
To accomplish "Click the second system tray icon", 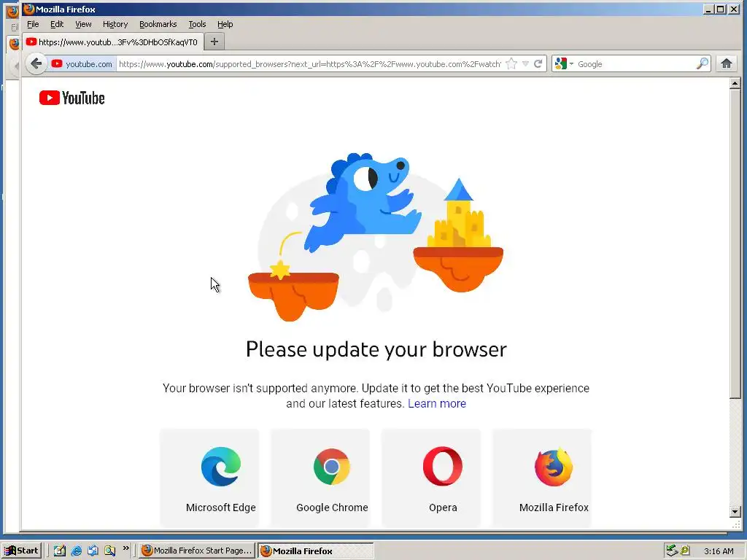I will click(686, 551).
